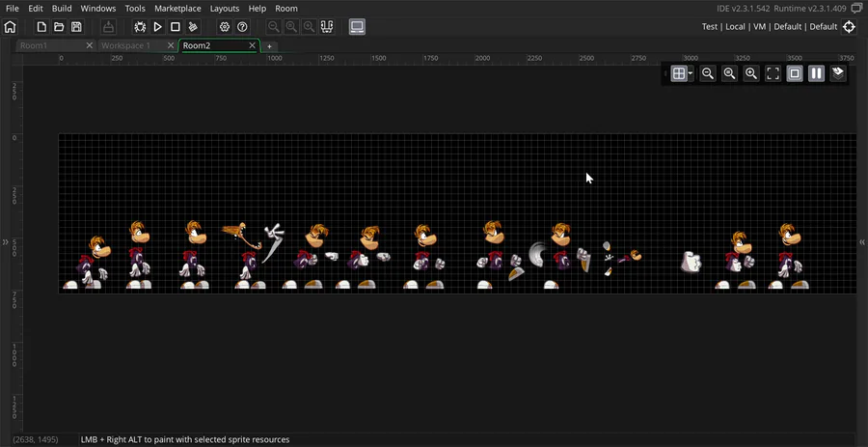Click the VM output target
Screen dimensions: 868x447
(x=760, y=27)
